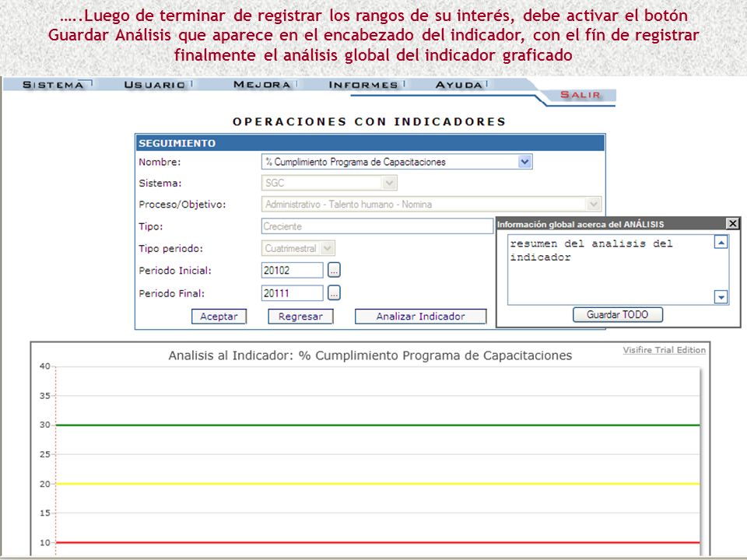Open the Informes menu

click(363, 85)
